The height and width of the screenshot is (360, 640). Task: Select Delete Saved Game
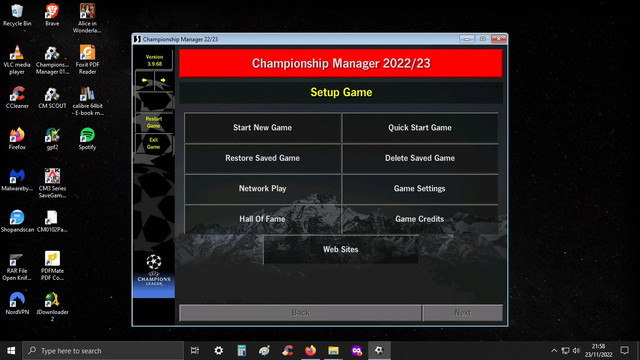pos(420,158)
